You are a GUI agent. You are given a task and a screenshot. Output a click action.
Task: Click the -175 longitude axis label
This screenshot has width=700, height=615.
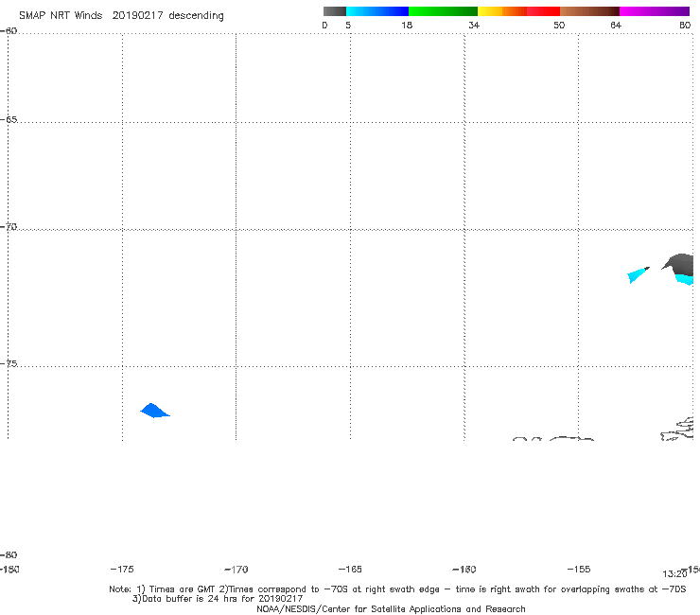[122, 570]
